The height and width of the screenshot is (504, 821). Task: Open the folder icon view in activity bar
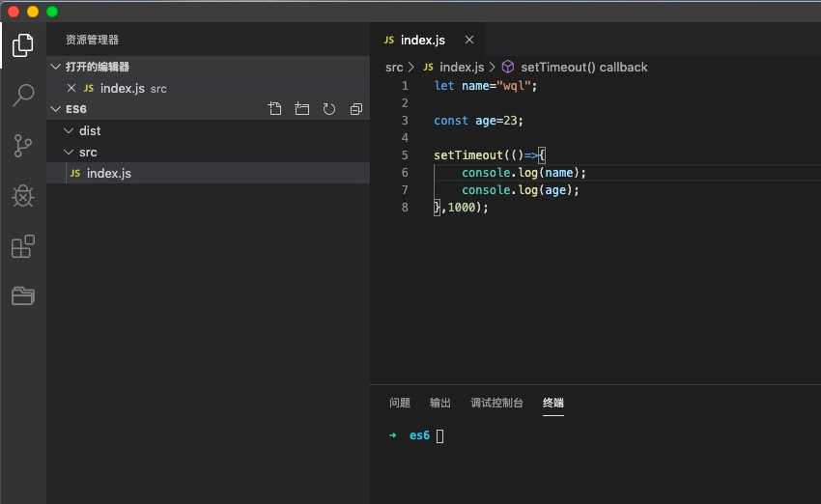coord(23,295)
